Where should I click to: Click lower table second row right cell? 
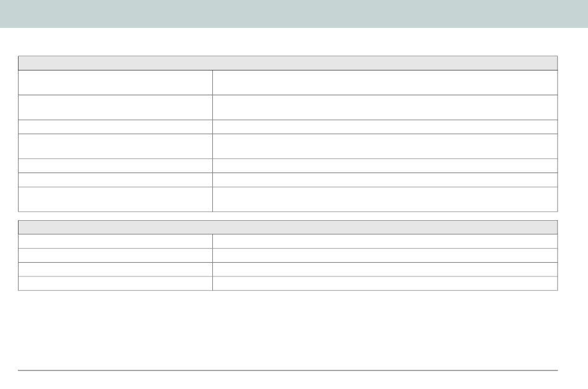(x=385, y=255)
